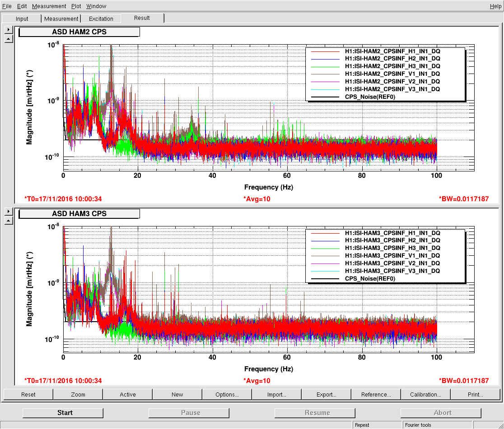Screen dimensions: 504x429
Task: Click the blue H2 line swatch in HAM2 legend
Action: tap(325, 59)
